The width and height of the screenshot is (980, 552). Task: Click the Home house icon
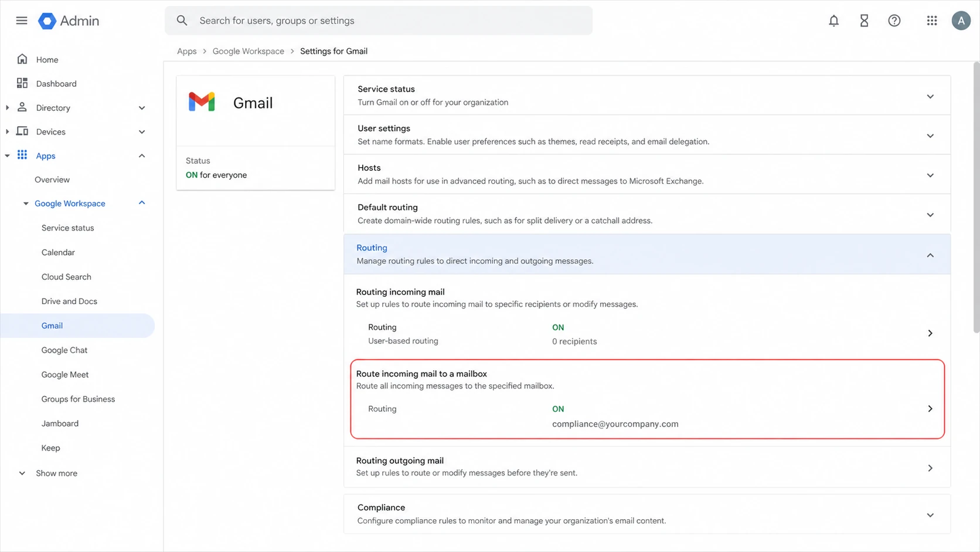click(22, 59)
